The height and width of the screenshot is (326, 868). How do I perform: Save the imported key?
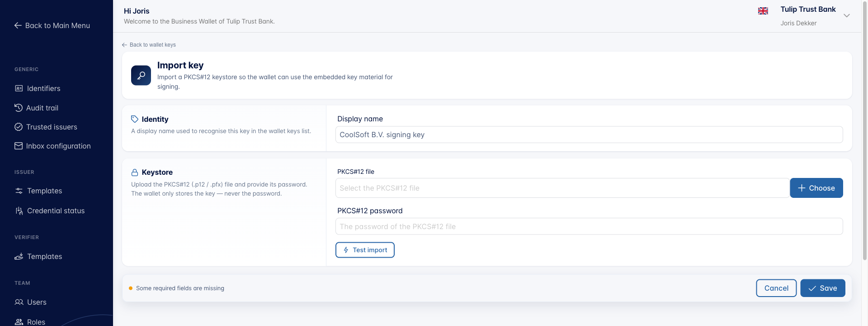coord(823,288)
